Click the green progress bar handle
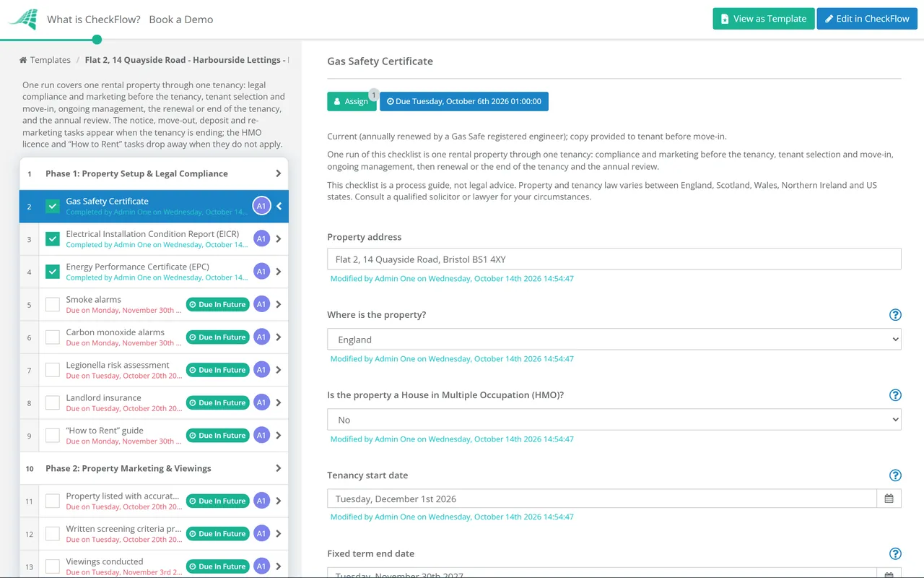 tap(97, 40)
